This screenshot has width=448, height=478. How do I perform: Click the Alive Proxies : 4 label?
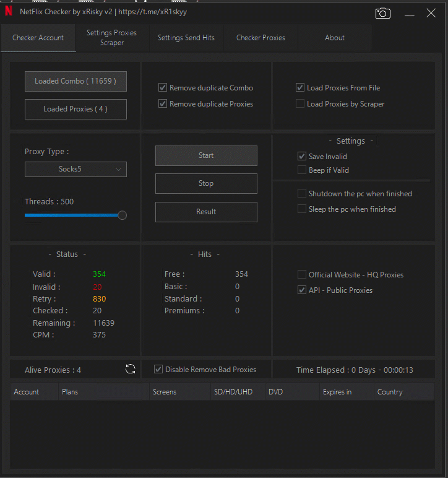point(53,370)
